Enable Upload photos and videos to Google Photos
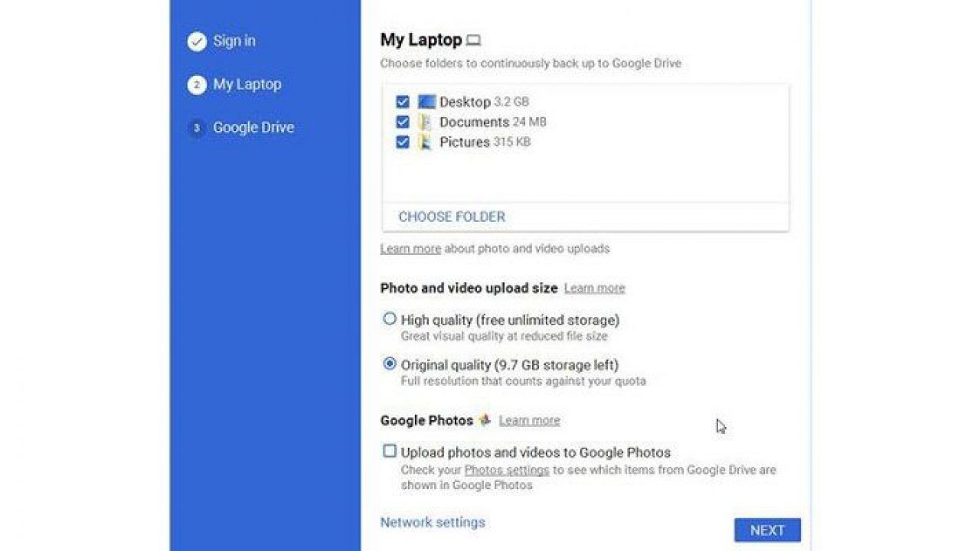Screen dimensions: 980x551 pos(390,452)
